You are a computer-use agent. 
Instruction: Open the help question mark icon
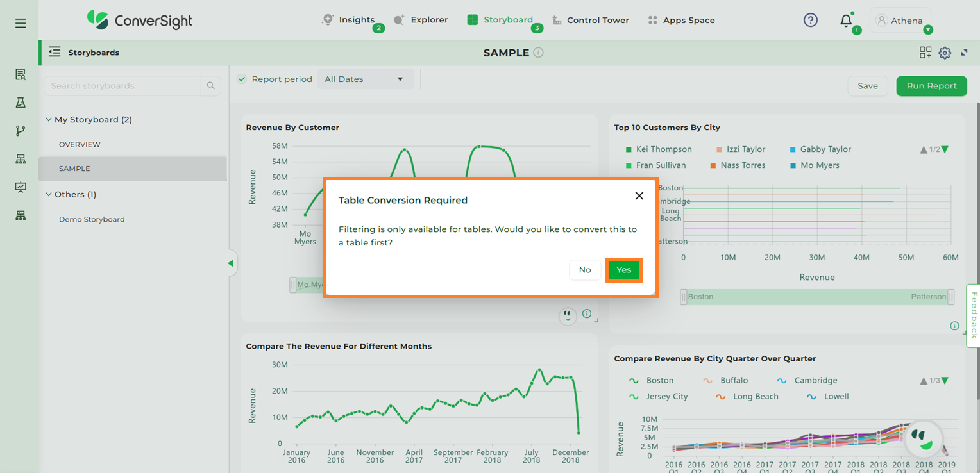pyautogui.click(x=810, y=21)
